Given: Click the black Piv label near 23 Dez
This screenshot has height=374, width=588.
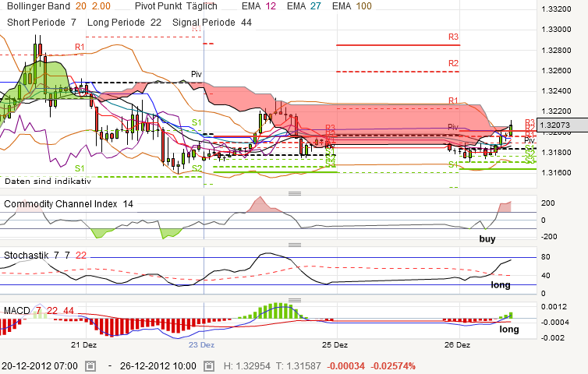Looking at the screenshot, I should [197, 74].
